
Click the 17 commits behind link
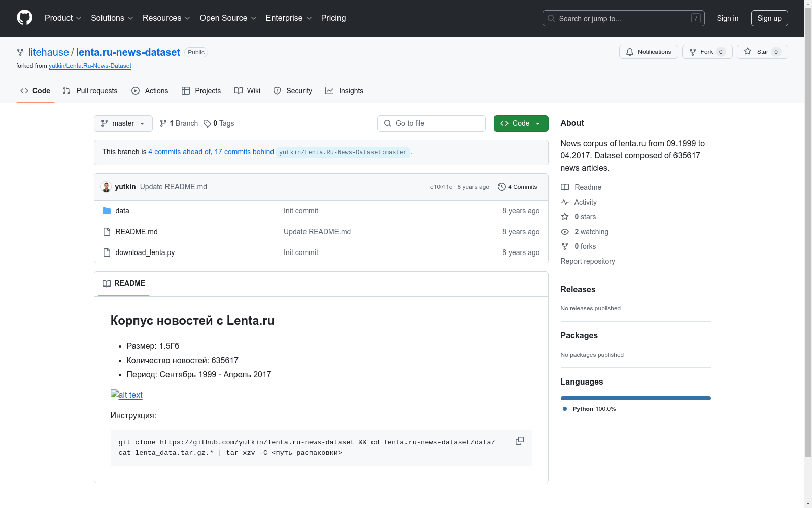pyautogui.click(x=244, y=152)
